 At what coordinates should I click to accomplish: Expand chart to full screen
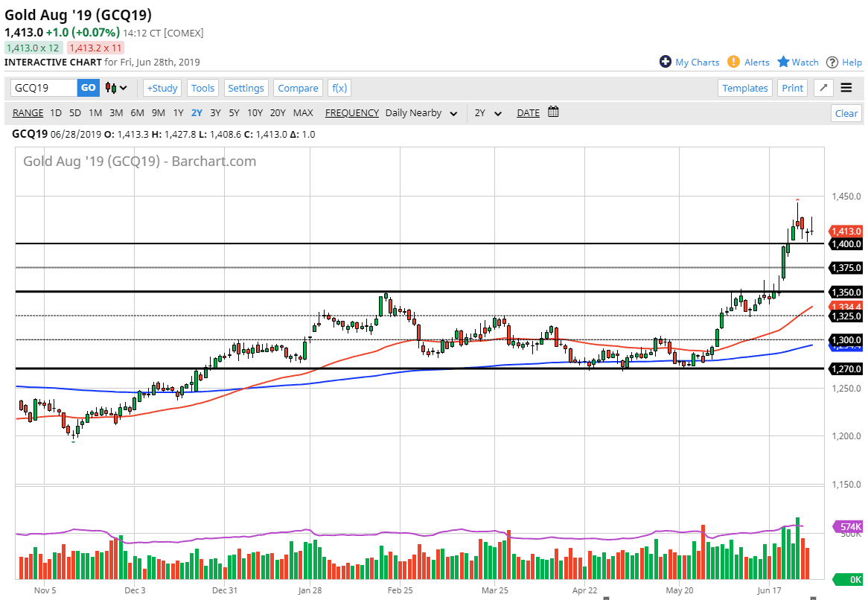pyautogui.click(x=823, y=88)
